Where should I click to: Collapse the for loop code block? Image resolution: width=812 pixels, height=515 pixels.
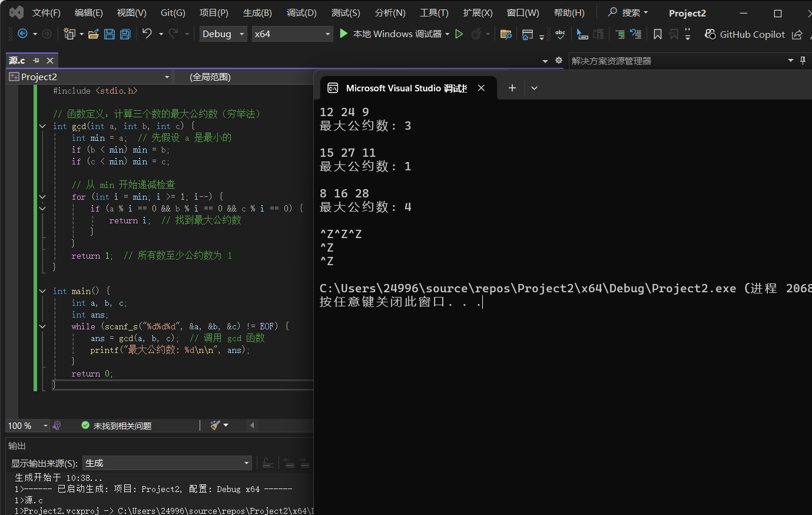pyautogui.click(x=42, y=197)
